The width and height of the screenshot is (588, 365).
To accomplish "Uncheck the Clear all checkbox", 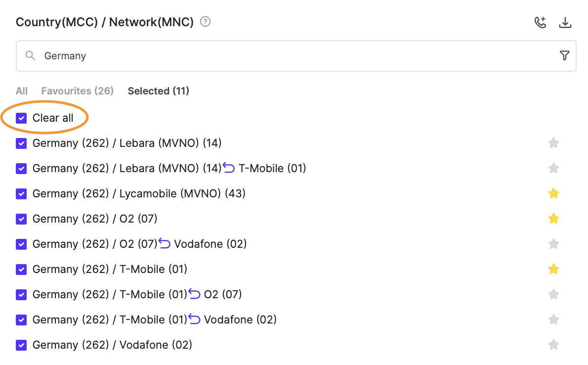I will (x=21, y=118).
